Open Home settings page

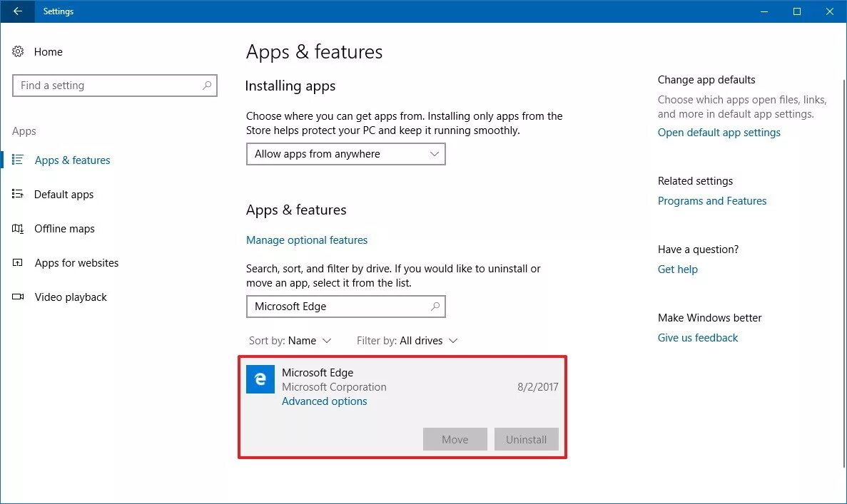click(48, 52)
